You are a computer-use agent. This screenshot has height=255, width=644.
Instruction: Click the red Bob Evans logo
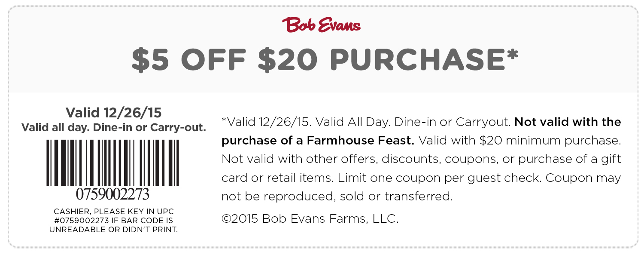321,25
